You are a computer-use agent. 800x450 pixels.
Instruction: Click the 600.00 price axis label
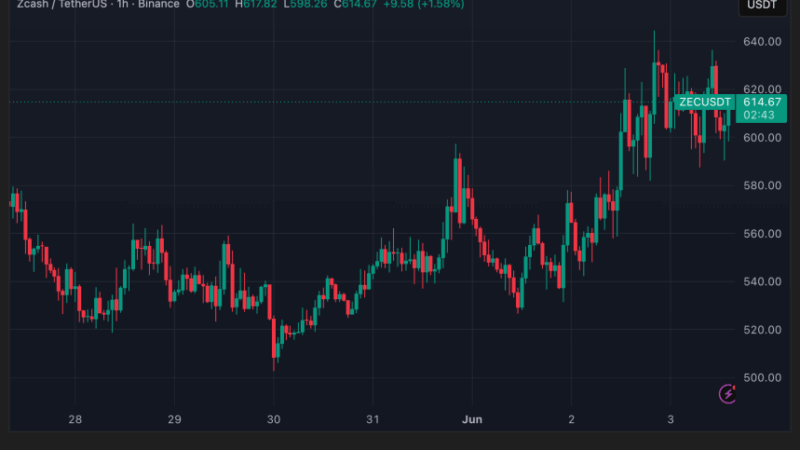[x=762, y=138]
